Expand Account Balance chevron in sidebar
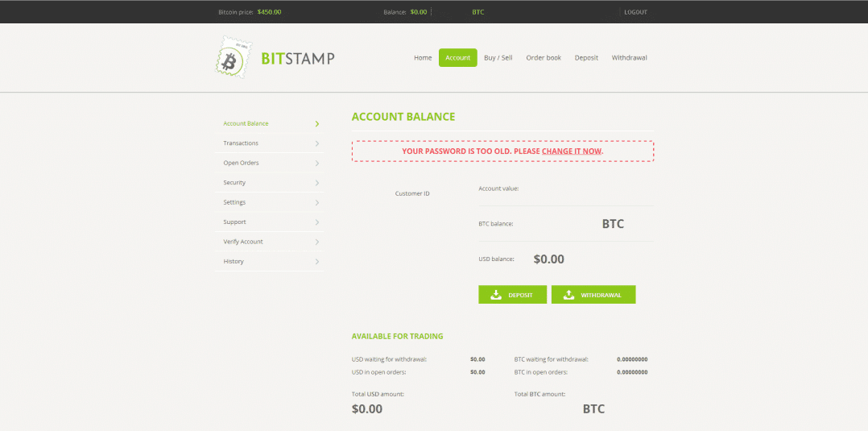Viewport: 868px width, 431px height. [x=317, y=123]
